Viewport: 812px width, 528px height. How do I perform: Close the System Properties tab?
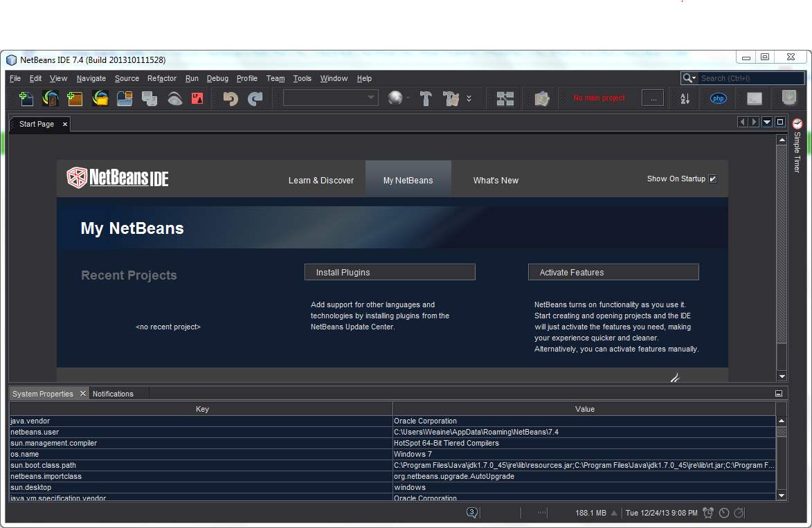click(x=82, y=394)
